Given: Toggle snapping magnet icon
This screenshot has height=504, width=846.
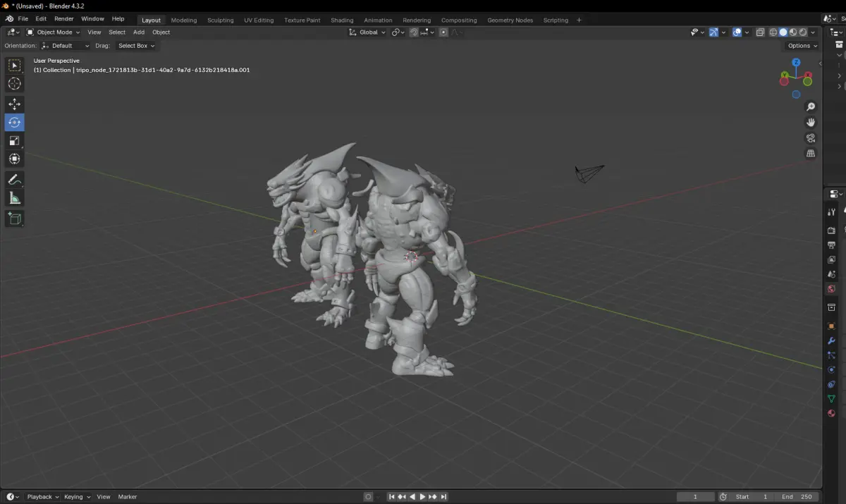Looking at the screenshot, I should [x=414, y=32].
